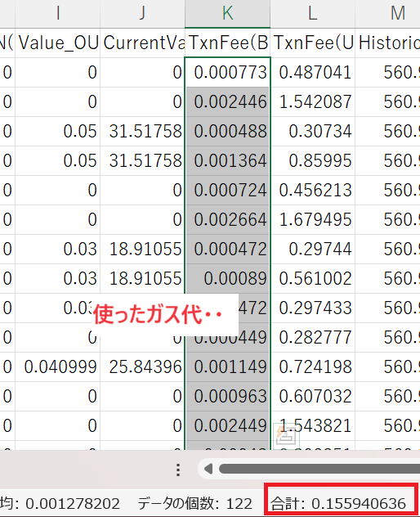Select column M header
The width and height of the screenshot is (420, 517).
coord(387,14)
